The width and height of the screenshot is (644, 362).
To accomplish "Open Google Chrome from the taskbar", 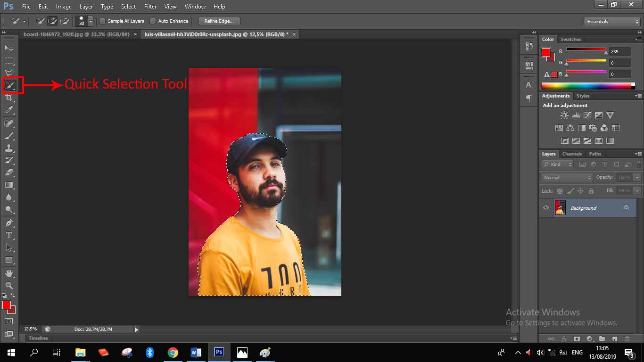I will coord(173,353).
